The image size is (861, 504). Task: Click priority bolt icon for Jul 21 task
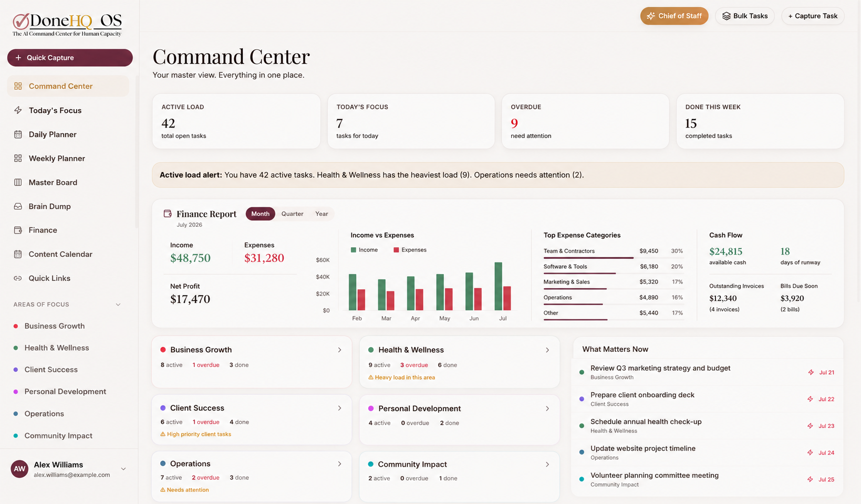pyautogui.click(x=811, y=372)
